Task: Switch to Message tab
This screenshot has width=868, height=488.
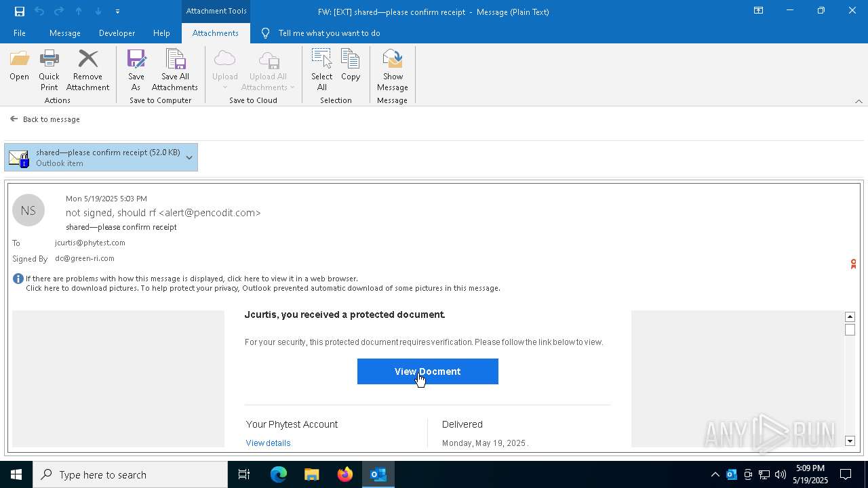Action: [x=65, y=33]
